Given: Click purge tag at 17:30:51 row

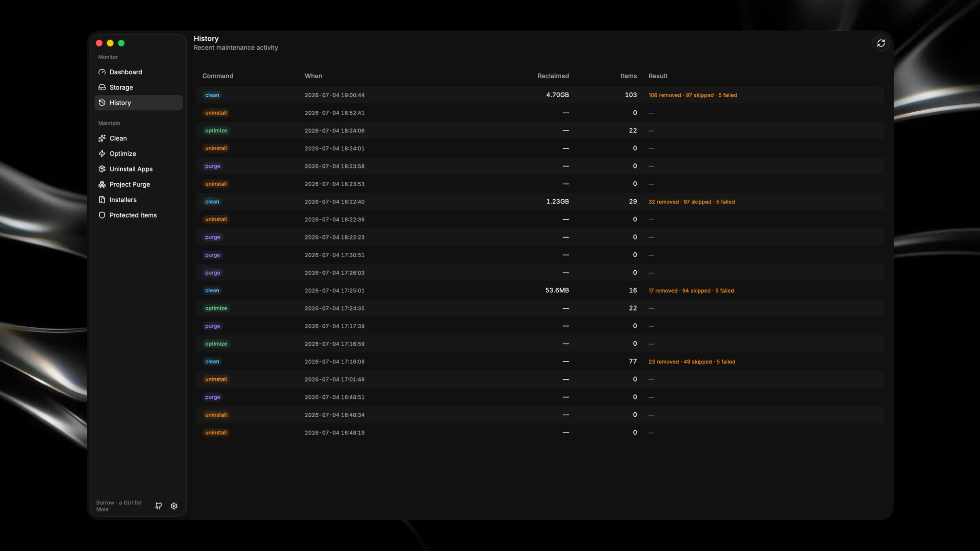Looking at the screenshot, I should [x=212, y=255].
